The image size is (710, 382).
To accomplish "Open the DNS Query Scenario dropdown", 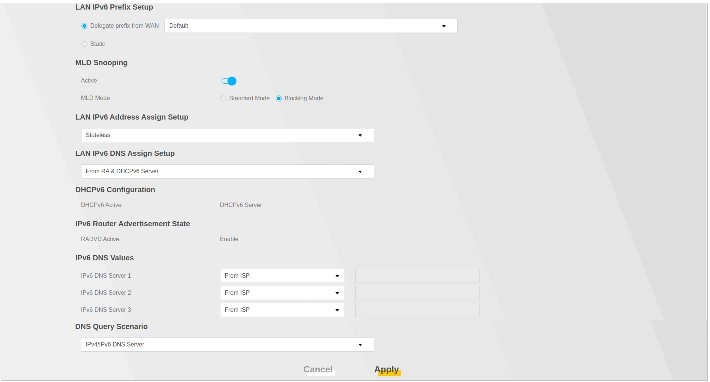I will [227, 344].
